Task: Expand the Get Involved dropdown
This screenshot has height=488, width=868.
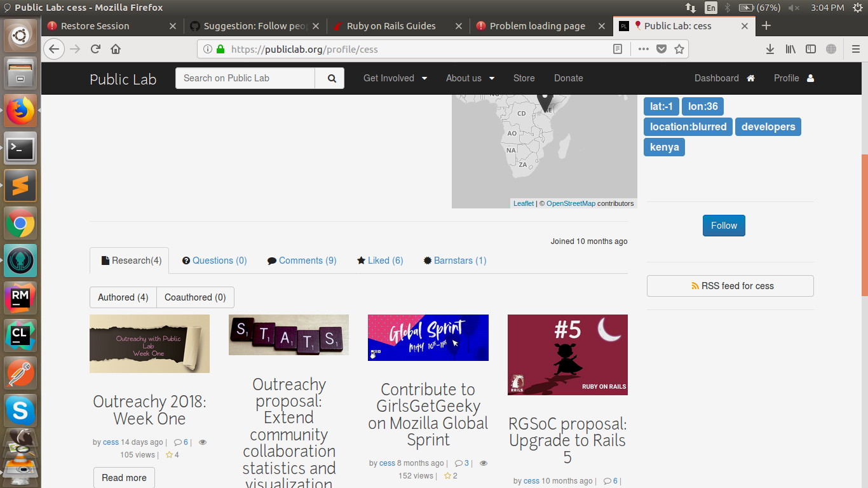Action: tap(395, 78)
